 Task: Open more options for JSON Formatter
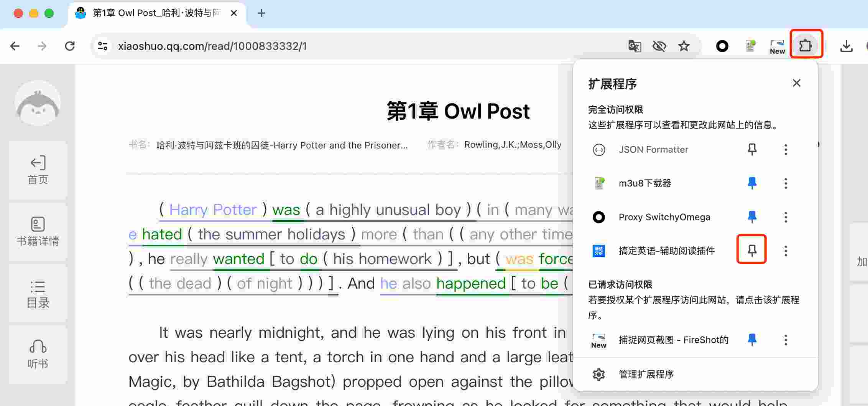[x=786, y=149]
